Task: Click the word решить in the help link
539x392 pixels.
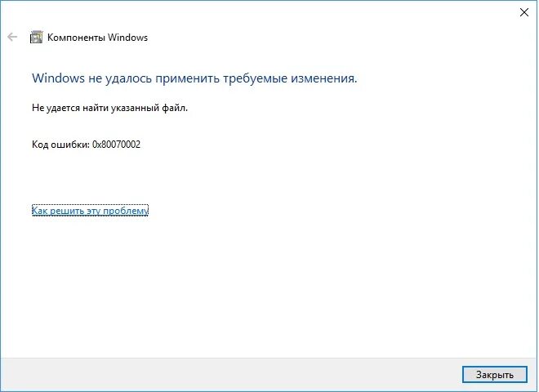Action: 67,211
